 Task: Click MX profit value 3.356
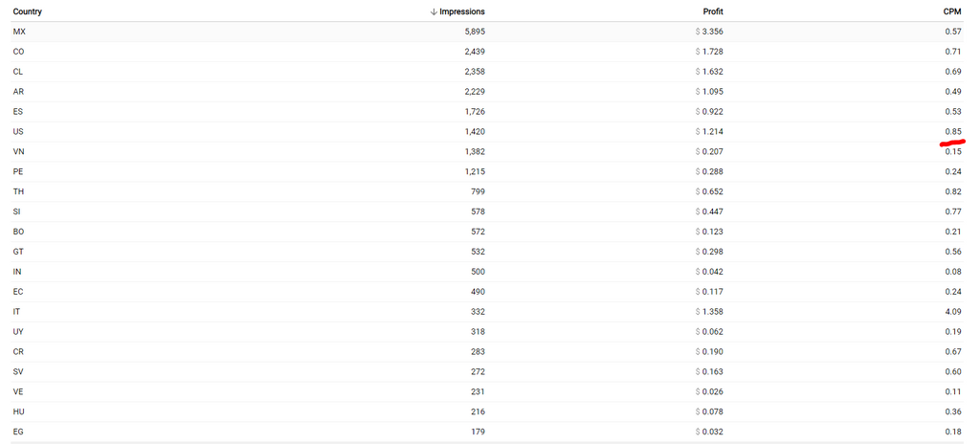711,32
